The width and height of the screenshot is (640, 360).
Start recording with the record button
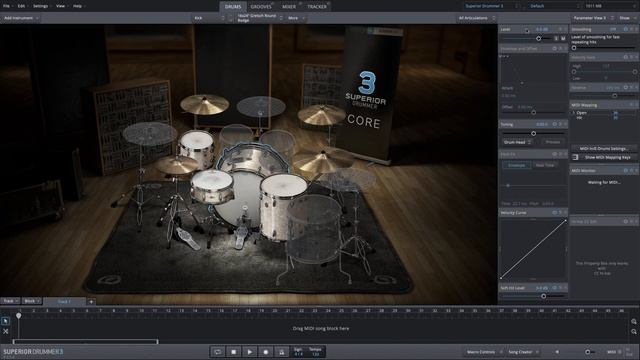(x=266, y=352)
